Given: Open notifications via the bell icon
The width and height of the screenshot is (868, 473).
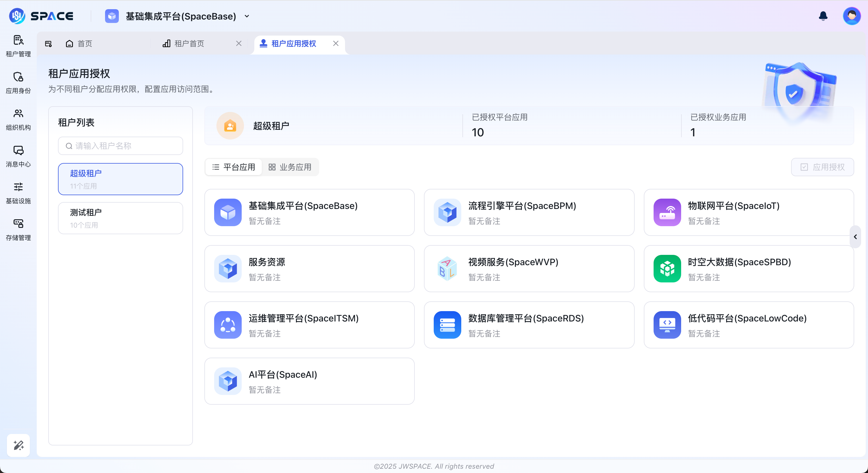Looking at the screenshot, I should (823, 16).
